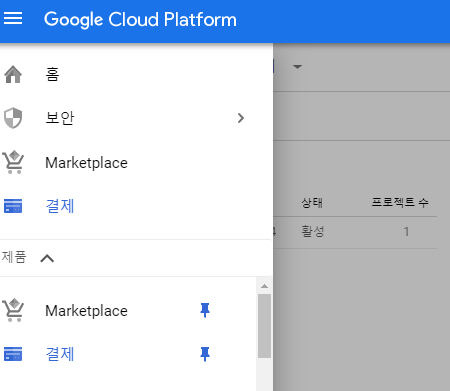Click the Marketplace cart icon under 제품
The height and width of the screenshot is (391, 450).
[x=13, y=310]
